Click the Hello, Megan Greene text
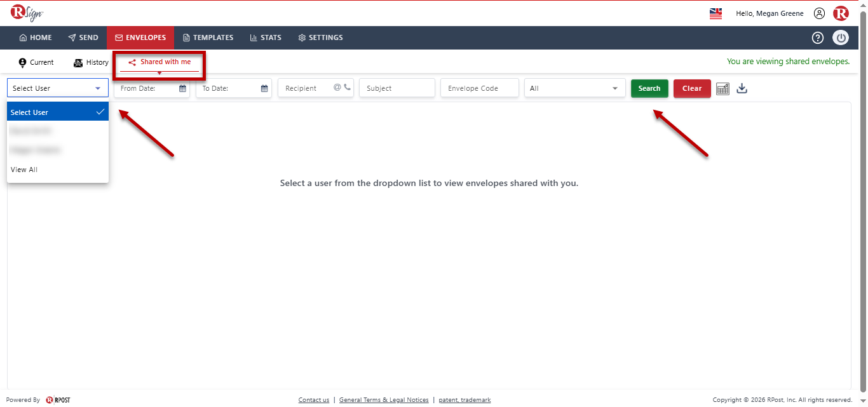868x407 pixels. click(x=770, y=13)
